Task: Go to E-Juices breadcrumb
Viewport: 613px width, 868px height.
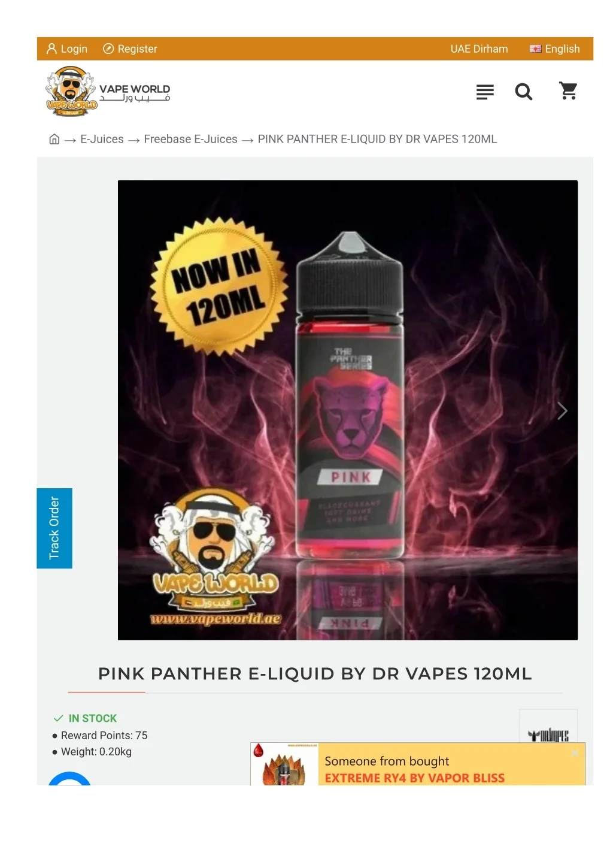Action: coord(102,139)
